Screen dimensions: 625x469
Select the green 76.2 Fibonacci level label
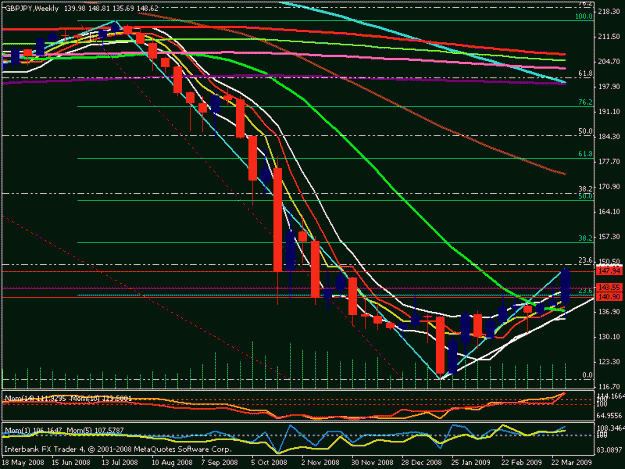point(586,102)
